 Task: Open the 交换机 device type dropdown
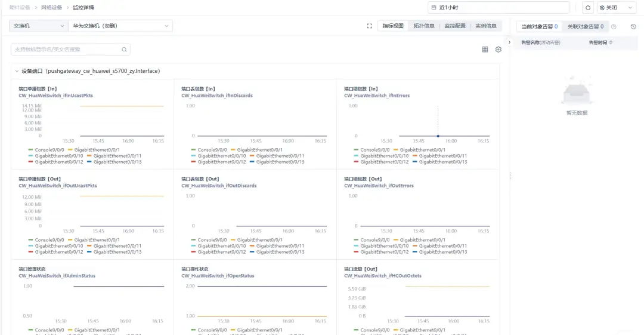[x=39, y=26]
